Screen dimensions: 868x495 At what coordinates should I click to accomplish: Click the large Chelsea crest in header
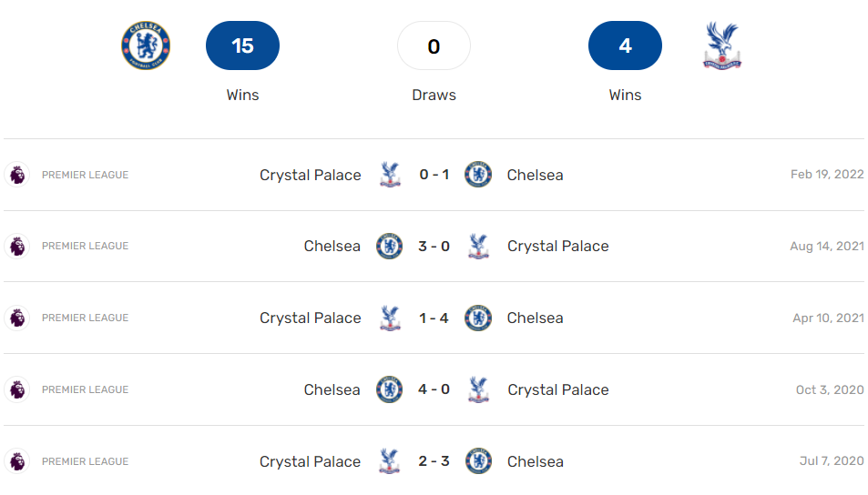tap(146, 45)
